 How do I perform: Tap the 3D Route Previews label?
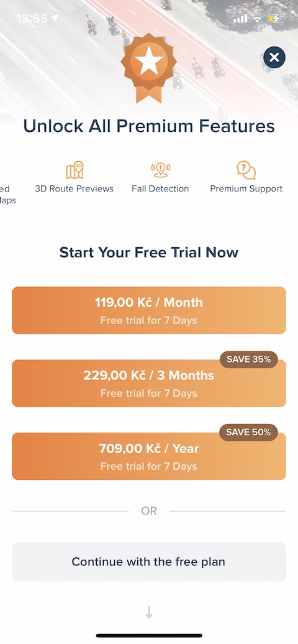[x=74, y=189]
